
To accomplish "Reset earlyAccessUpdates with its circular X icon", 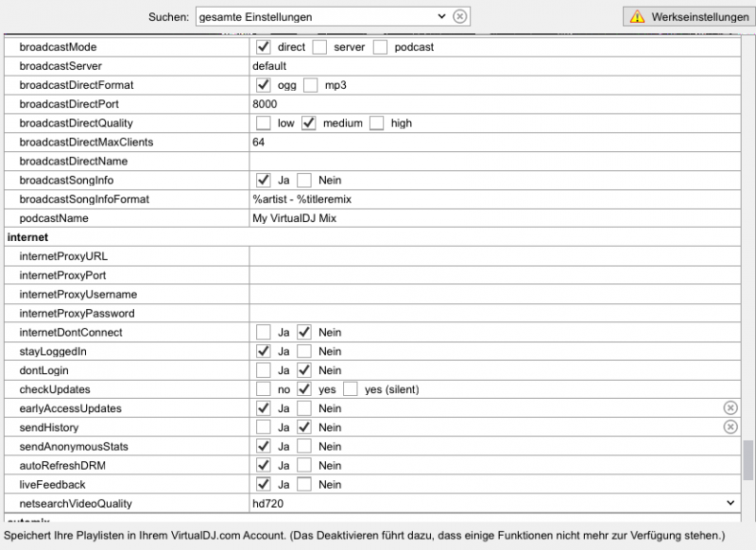I will [730, 408].
